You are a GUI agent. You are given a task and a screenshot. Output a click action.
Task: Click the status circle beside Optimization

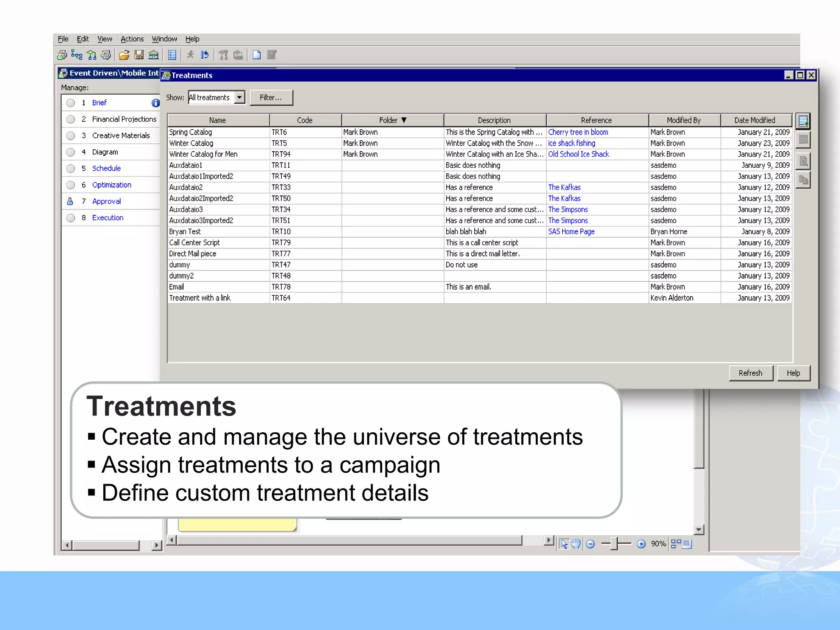(x=71, y=185)
